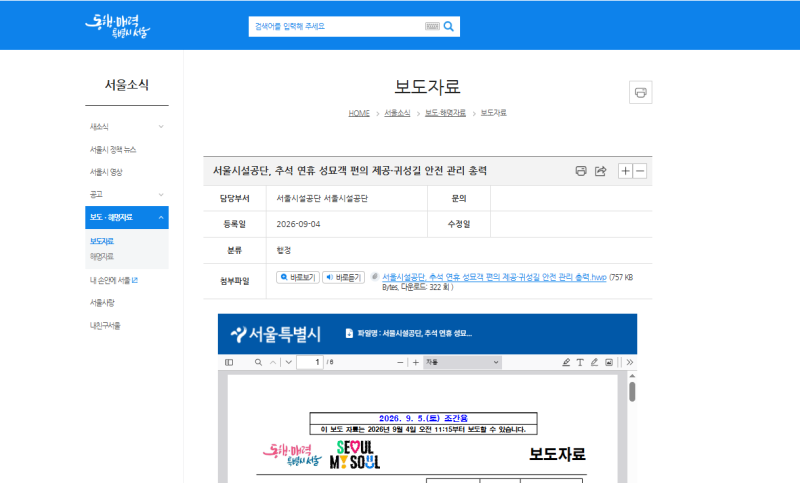Zoom out with the viewer minus icon
The width and height of the screenshot is (800, 483).
point(400,362)
